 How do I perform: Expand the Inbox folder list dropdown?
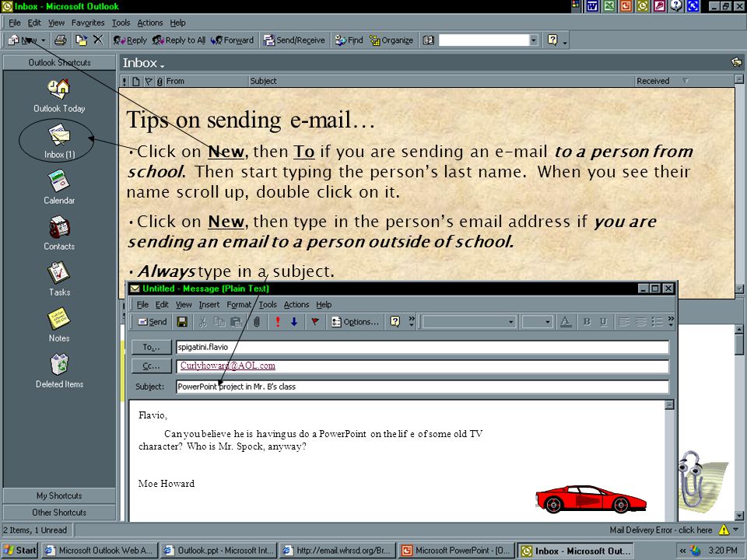pyautogui.click(x=162, y=65)
